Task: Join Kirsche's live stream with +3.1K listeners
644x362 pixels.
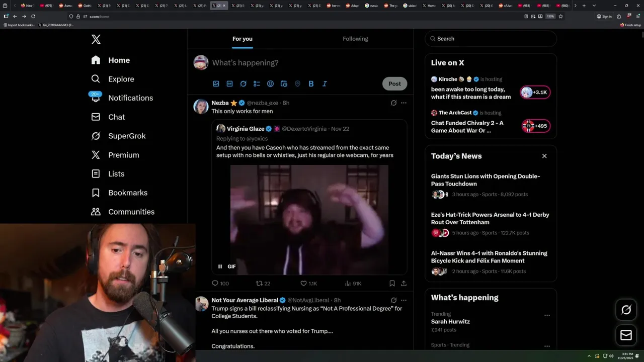Action: [x=535, y=93]
